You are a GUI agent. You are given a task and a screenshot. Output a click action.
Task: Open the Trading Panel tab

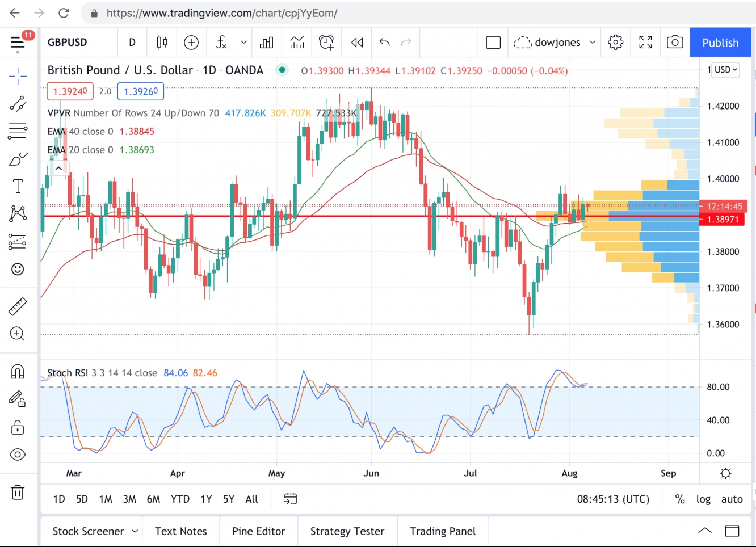point(443,532)
